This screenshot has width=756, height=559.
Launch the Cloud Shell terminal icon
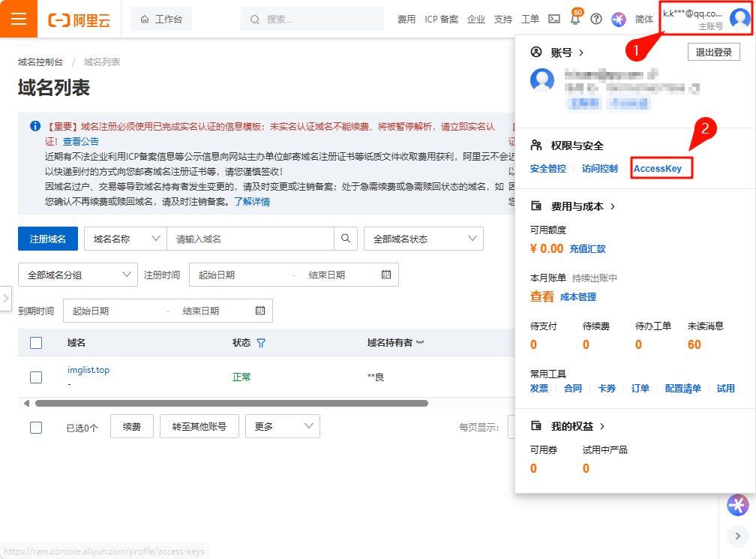click(x=554, y=19)
